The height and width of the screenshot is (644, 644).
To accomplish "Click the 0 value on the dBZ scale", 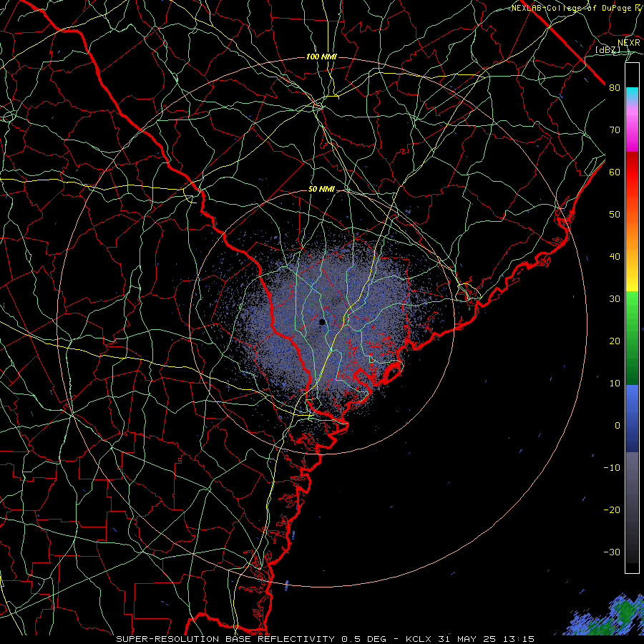I will point(618,426).
